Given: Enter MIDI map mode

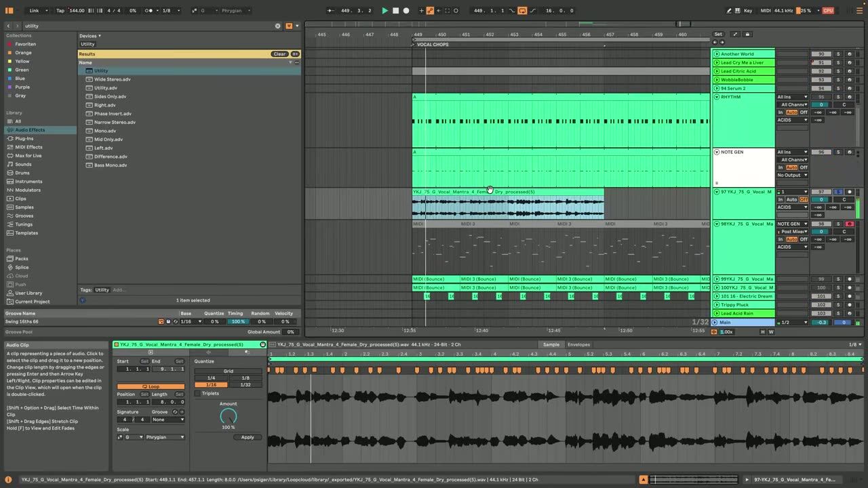Looking at the screenshot, I should (x=766, y=11).
